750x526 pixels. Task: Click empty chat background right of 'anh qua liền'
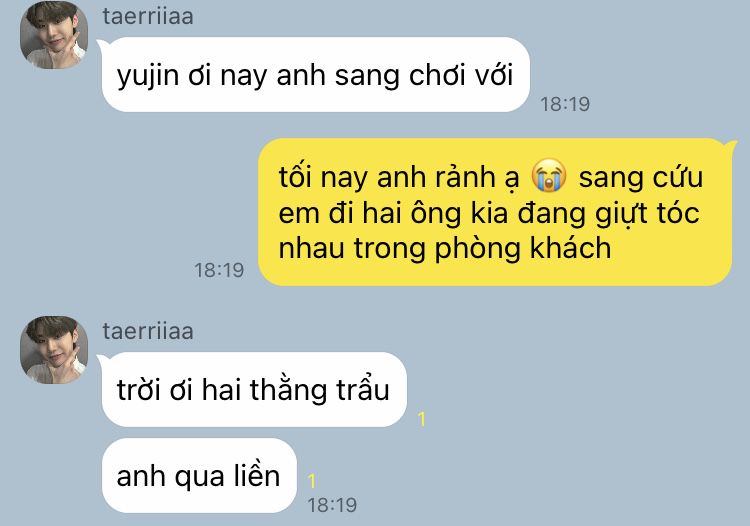click(526, 476)
